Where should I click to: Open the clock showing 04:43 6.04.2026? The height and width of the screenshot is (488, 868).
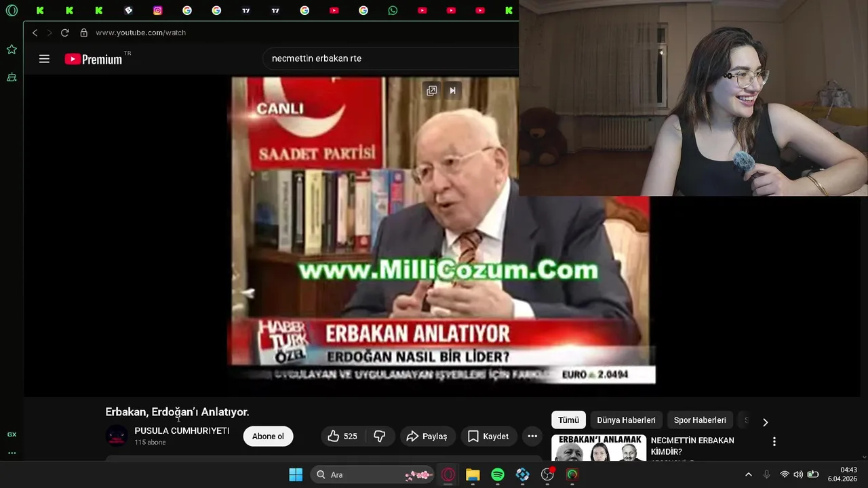pyautogui.click(x=842, y=474)
